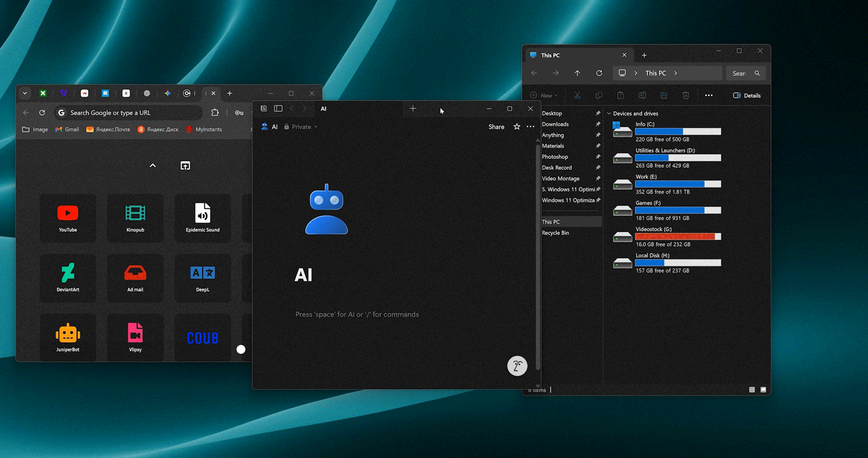This screenshot has height=458, width=868.
Task: Open the three-dot menu in Notion page
Action: point(530,127)
